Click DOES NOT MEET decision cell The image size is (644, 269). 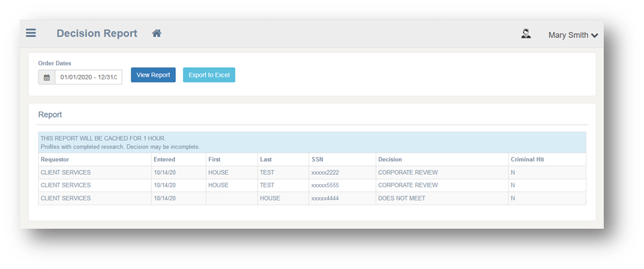[402, 198]
